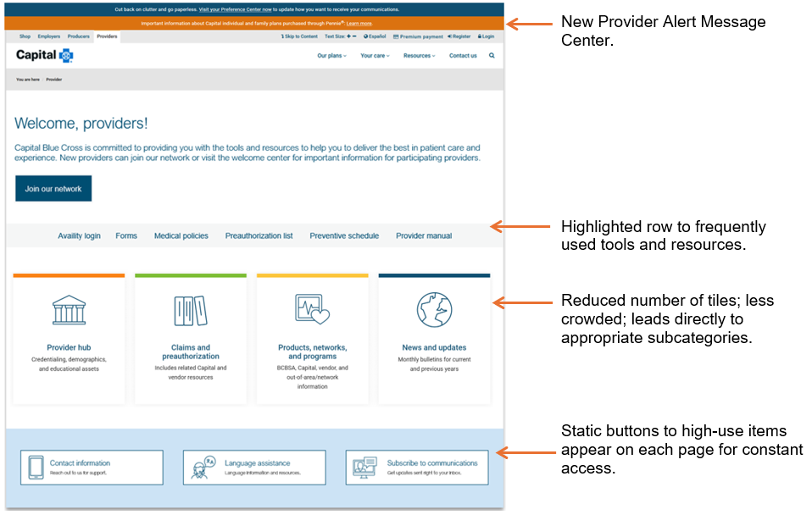Click the Premium payment card icon

397,36
